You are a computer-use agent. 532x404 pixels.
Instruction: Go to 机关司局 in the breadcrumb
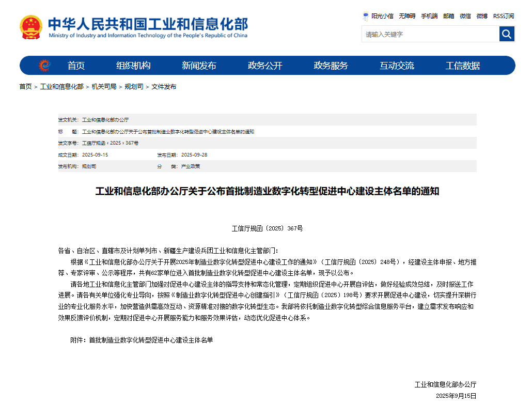104,87
